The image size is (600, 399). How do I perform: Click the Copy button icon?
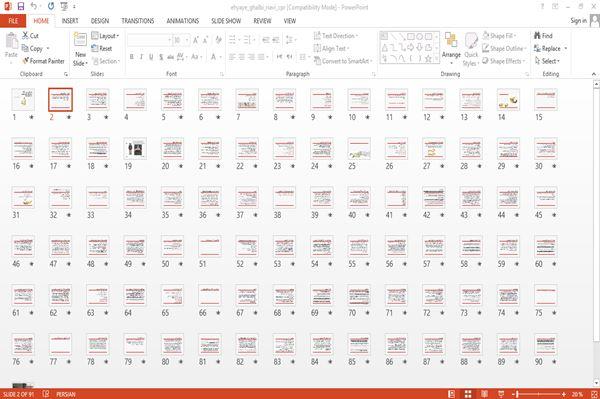[25, 48]
